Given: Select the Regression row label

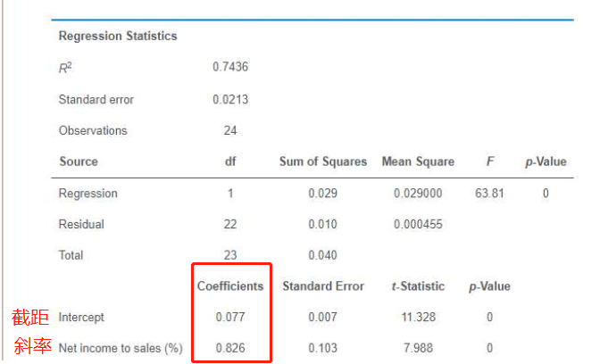Looking at the screenshot, I should (87, 193).
